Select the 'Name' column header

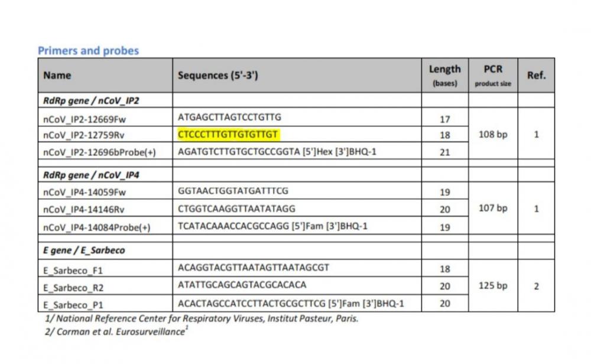[57, 75]
